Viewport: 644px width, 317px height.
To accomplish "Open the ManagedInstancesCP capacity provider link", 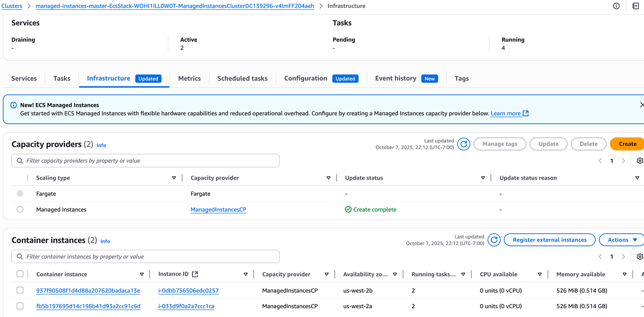I will [x=218, y=209].
